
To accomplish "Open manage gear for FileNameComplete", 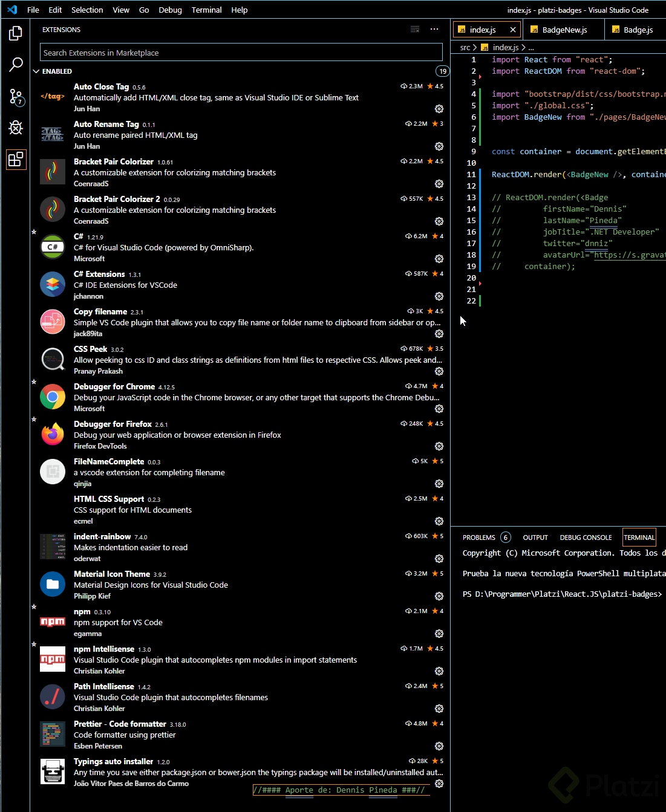I will pos(439,484).
